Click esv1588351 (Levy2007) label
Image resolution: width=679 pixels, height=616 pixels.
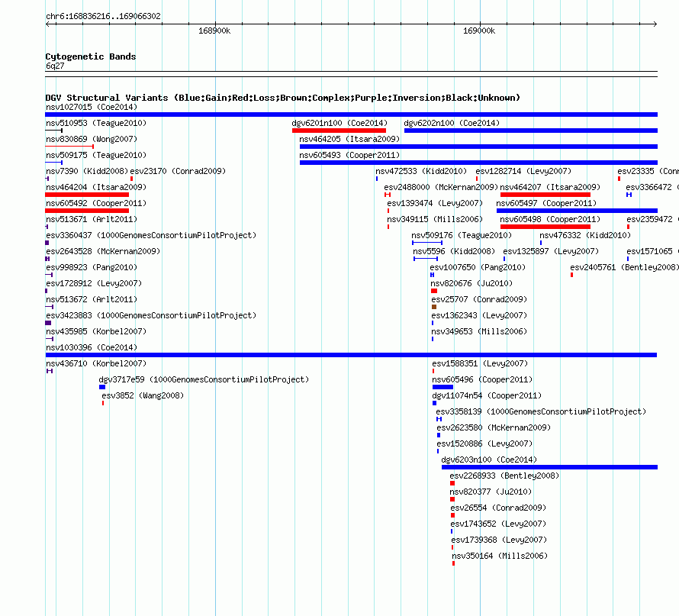coord(480,363)
